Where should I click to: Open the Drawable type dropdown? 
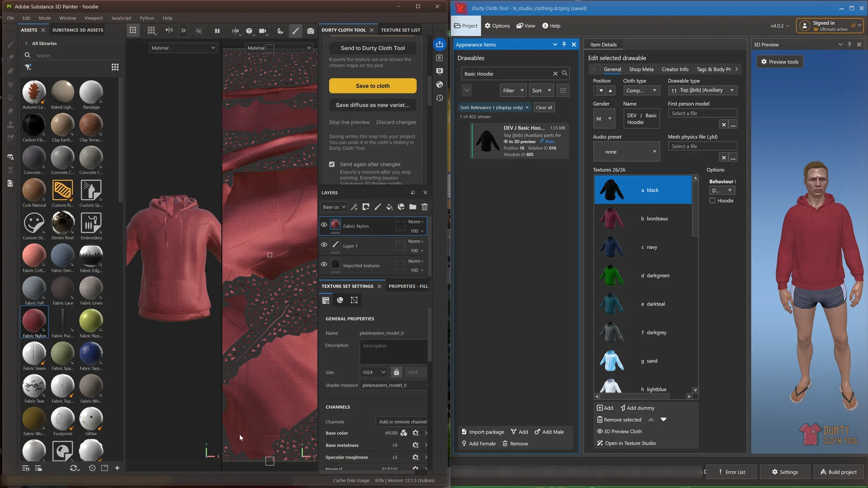click(703, 91)
